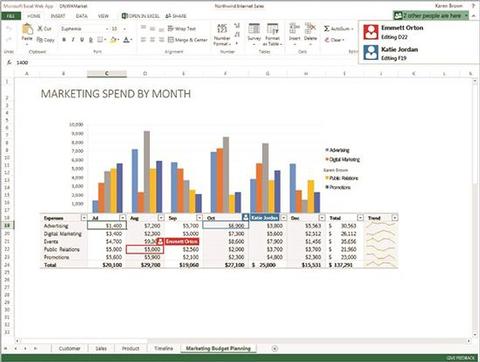Select the row 19 header
The image size is (480, 362).
pos(7,226)
